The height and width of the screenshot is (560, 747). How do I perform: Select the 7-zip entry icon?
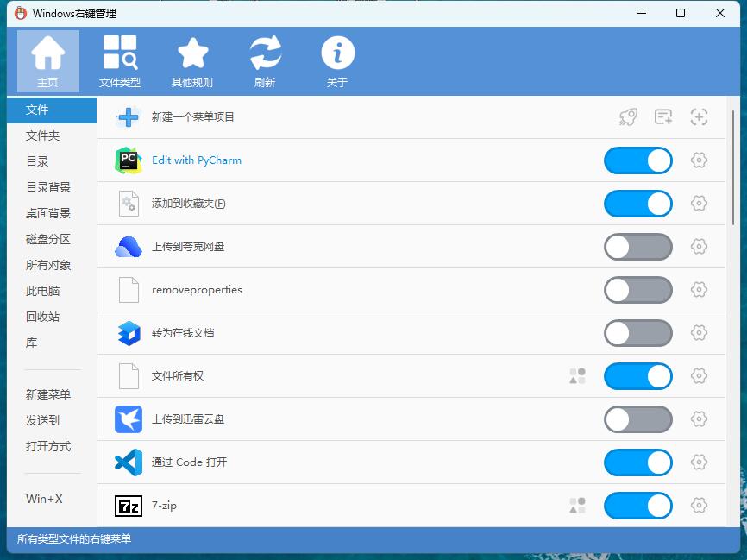pos(128,506)
